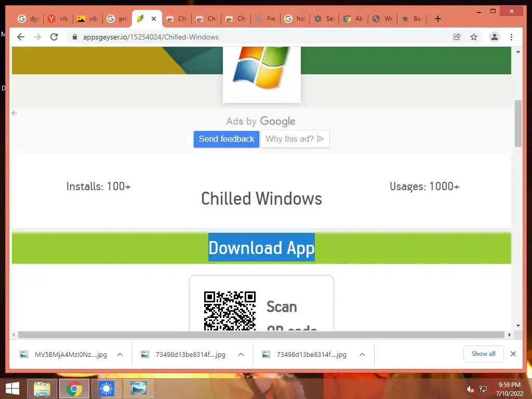Viewport: 532px width, 399px height.
Task: Click the vertical scrollbar thumb
Action: coord(518,124)
